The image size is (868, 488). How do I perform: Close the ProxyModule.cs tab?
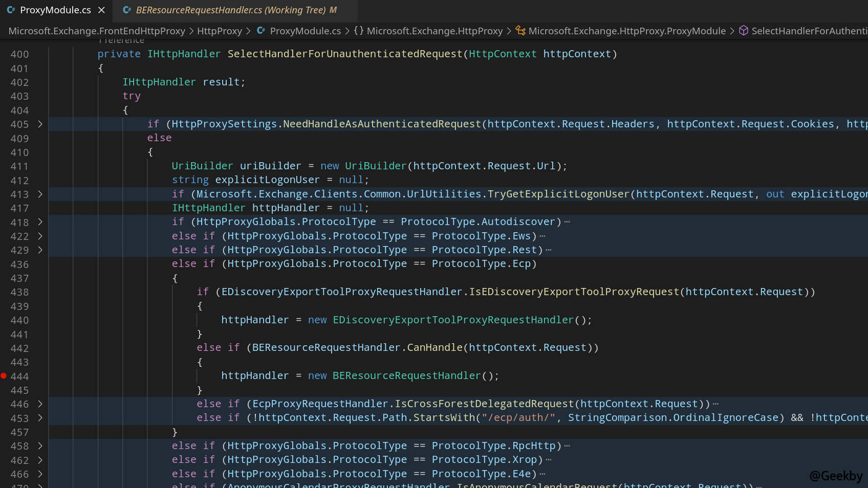[101, 10]
